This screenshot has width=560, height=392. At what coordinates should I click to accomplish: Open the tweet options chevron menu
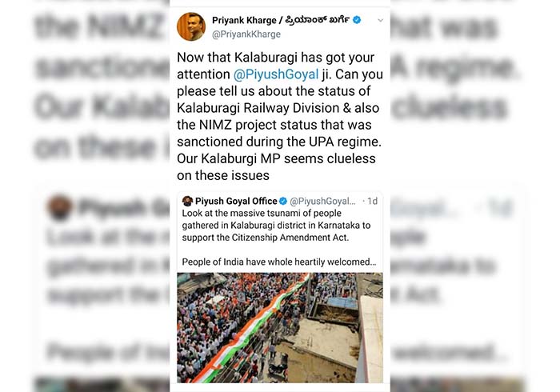(x=380, y=20)
